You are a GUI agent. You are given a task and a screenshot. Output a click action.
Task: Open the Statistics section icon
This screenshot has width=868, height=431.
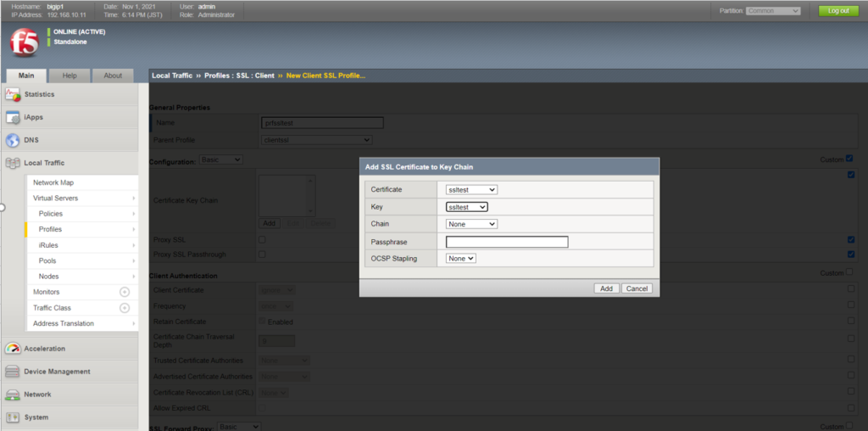click(x=13, y=94)
